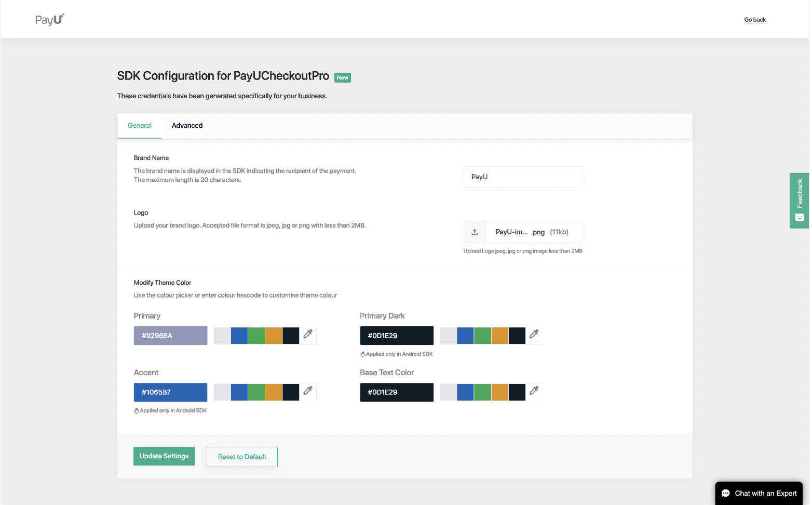Open Chat with an Expert
This screenshot has height=505, width=812.
759,494
